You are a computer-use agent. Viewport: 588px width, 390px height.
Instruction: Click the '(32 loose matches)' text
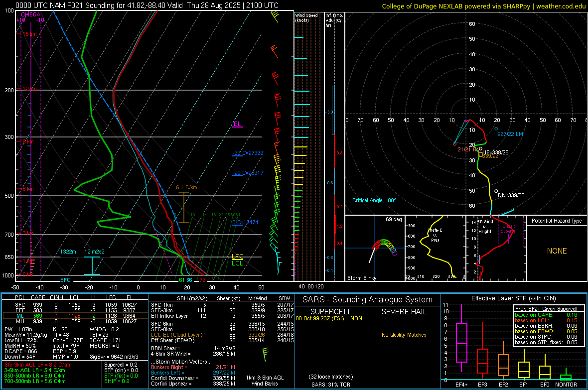tap(331, 377)
